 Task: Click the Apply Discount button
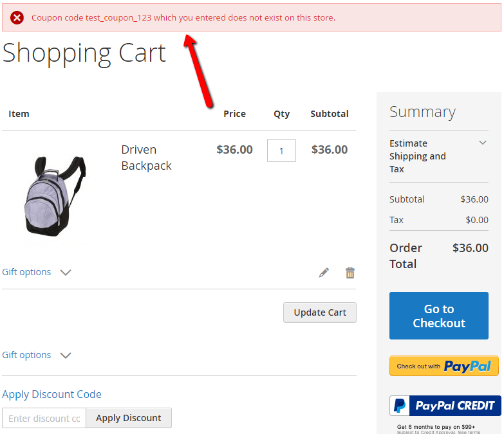(x=129, y=418)
